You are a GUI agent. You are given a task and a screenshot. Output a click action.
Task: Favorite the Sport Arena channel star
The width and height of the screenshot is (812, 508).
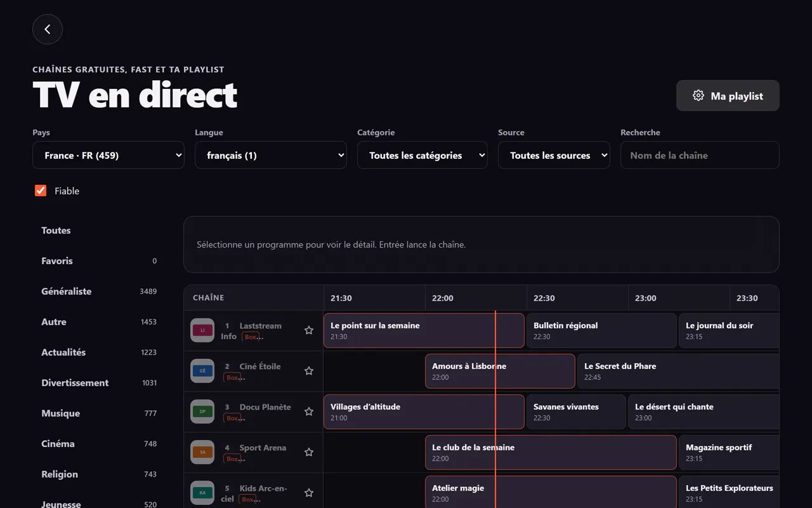(x=309, y=452)
